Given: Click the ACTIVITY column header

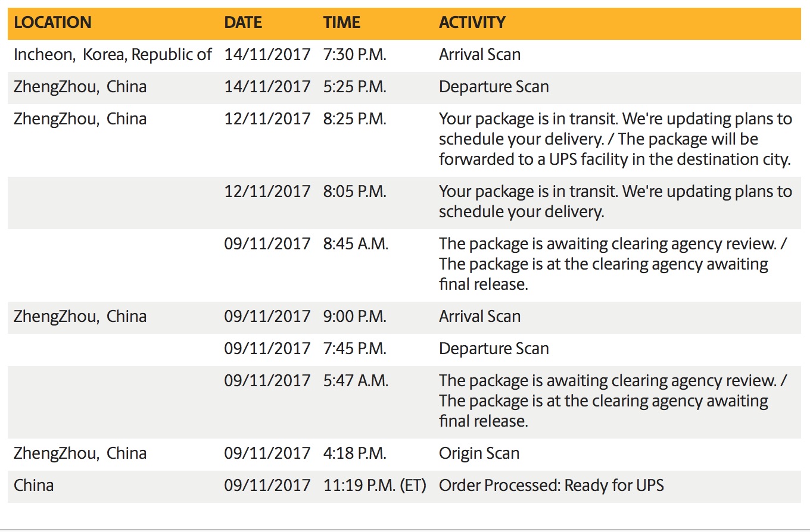Looking at the screenshot, I should pos(472,23).
